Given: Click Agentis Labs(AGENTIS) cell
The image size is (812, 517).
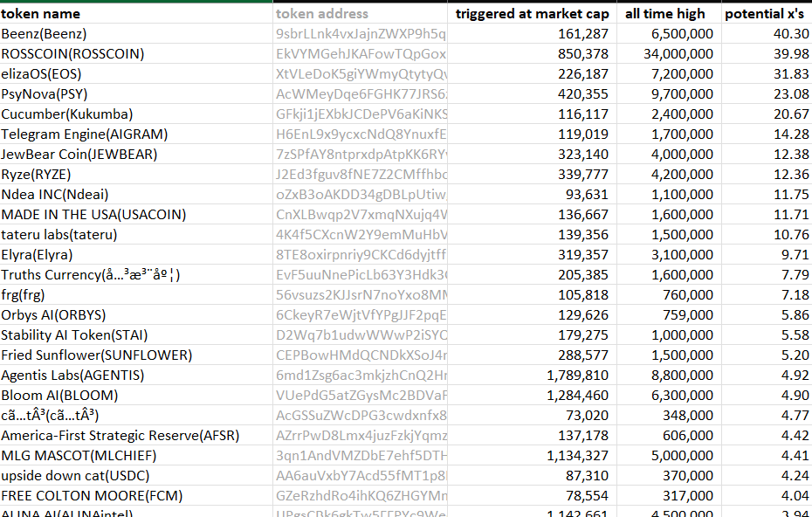Looking at the screenshot, I should coord(136,375).
